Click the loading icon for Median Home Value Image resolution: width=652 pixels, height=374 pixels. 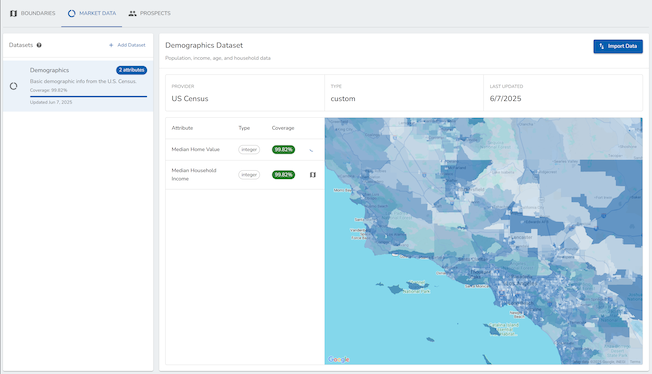(x=311, y=150)
